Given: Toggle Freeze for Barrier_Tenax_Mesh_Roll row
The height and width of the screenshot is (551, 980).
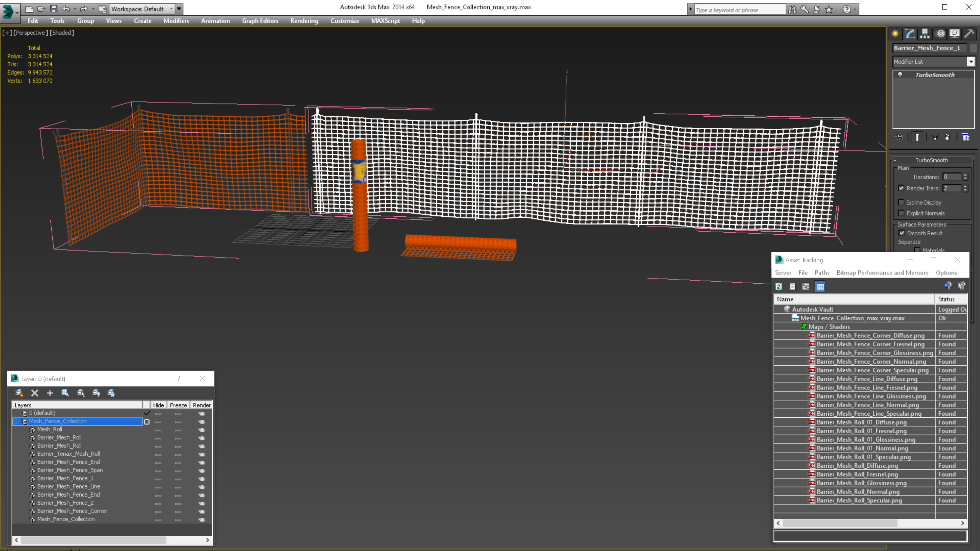Looking at the screenshot, I should point(178,454).
